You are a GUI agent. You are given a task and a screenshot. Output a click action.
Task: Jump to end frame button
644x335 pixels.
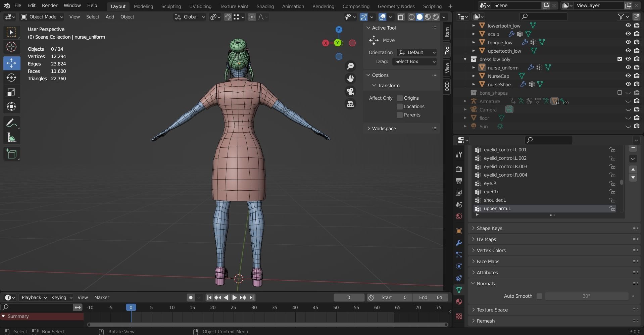tap(251, 297)
